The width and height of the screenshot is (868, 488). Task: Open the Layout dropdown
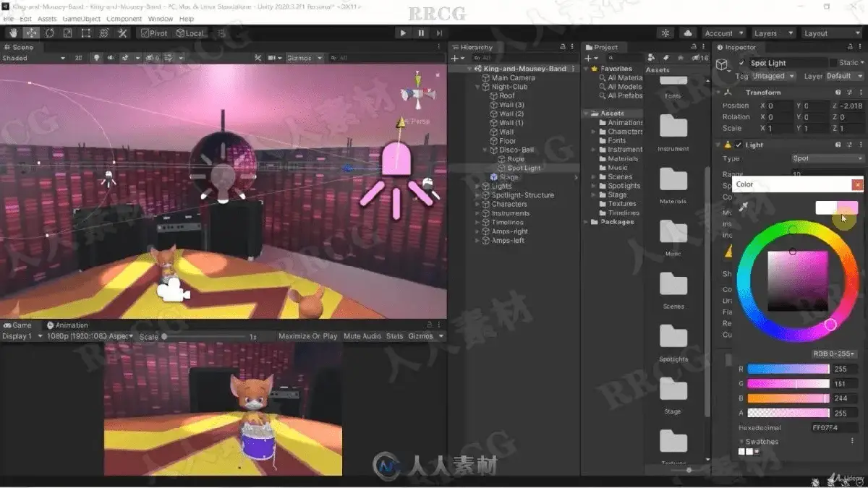[831, 33]
